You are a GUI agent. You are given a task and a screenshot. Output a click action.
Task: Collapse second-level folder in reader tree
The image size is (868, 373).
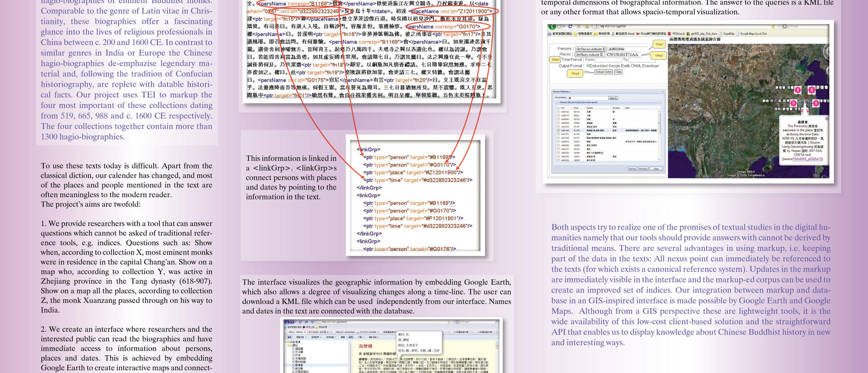tap(288, 345)
